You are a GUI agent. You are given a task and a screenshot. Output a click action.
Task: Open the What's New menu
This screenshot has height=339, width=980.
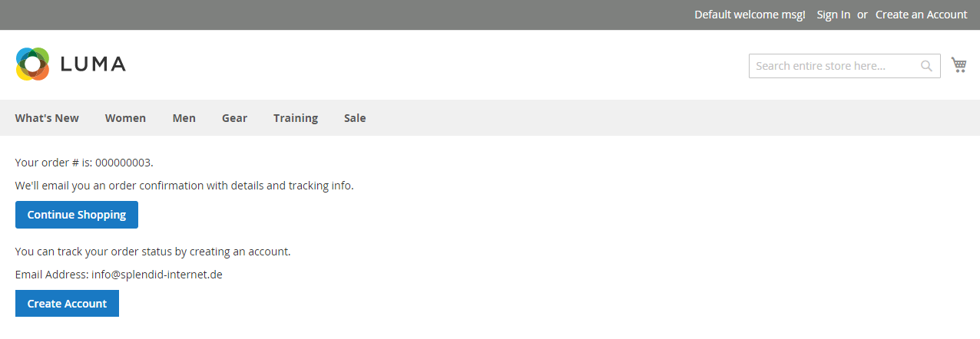coord(47,118)
